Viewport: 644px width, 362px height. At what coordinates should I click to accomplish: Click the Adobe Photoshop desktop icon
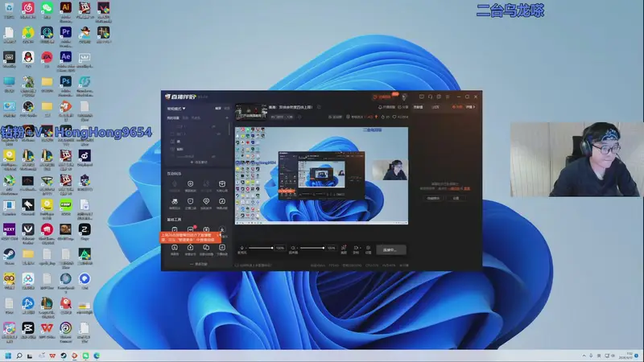coord(66,81)
